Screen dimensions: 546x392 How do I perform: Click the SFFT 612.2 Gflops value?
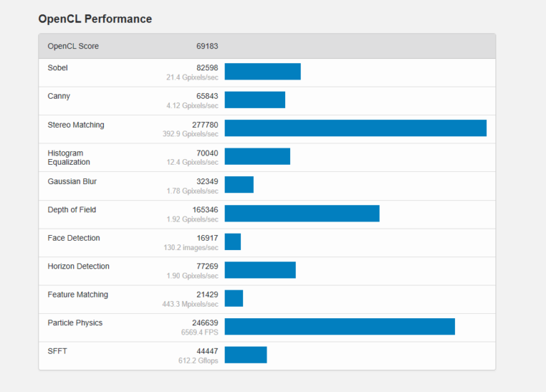click(198, 361)
